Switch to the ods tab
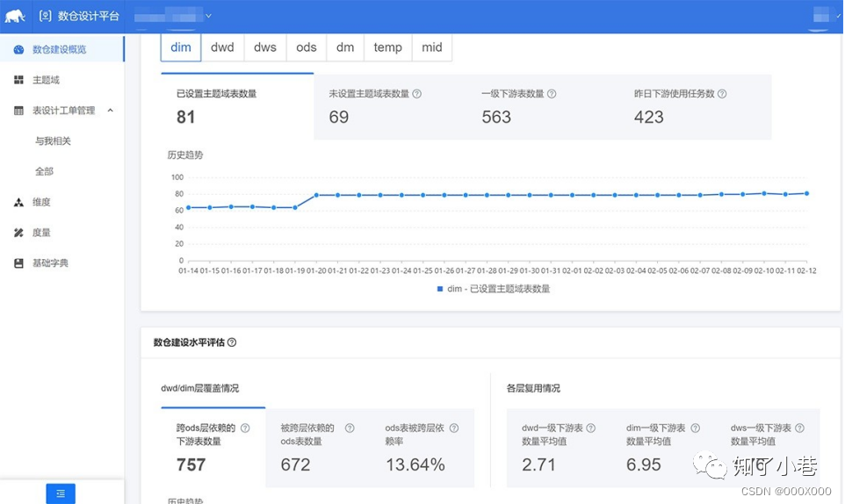 click(x=306, y=47)
